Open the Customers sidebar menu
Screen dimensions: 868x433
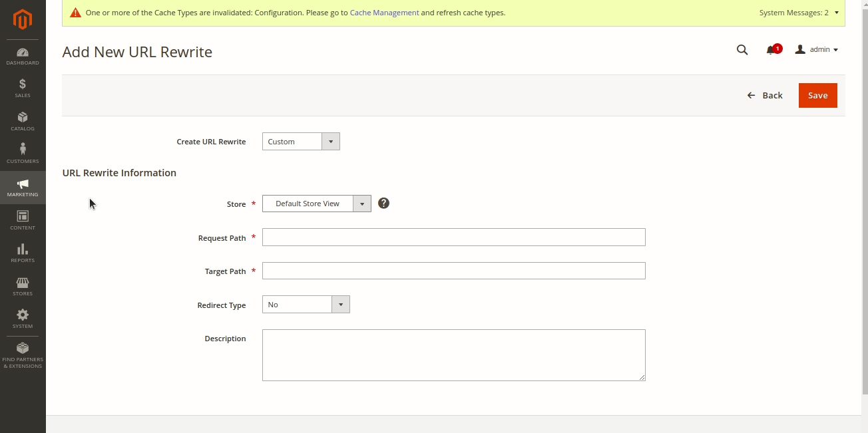pos(23,154)
